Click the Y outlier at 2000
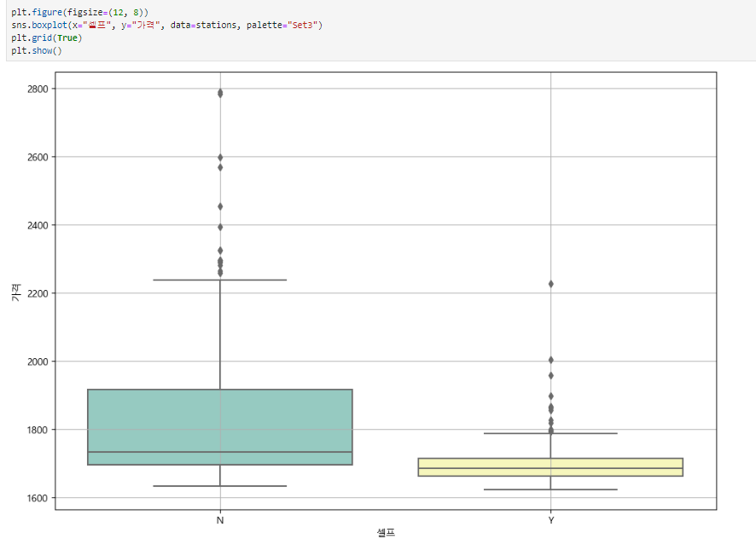The width and height of the screenshot is (756, 550). pyautogui.click(x=551, y=360)
